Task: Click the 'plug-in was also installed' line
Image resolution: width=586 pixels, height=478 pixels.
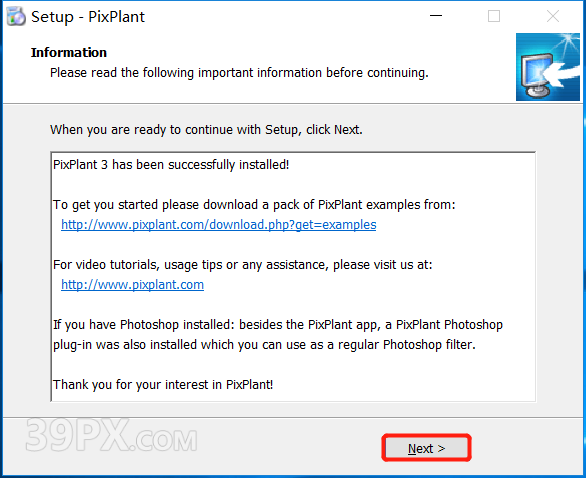Action: (264, 345)
